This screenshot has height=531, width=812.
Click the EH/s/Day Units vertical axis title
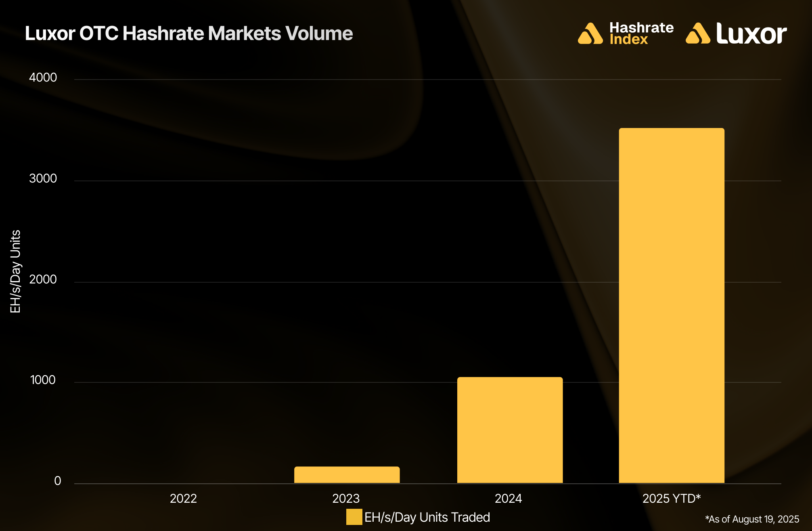(x=15, y=271)
